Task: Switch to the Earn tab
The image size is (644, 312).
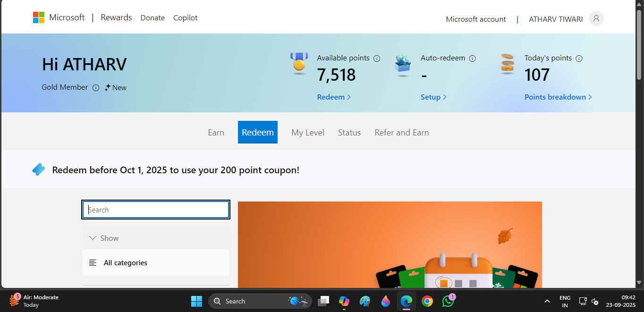Action: tap(216, 133)
